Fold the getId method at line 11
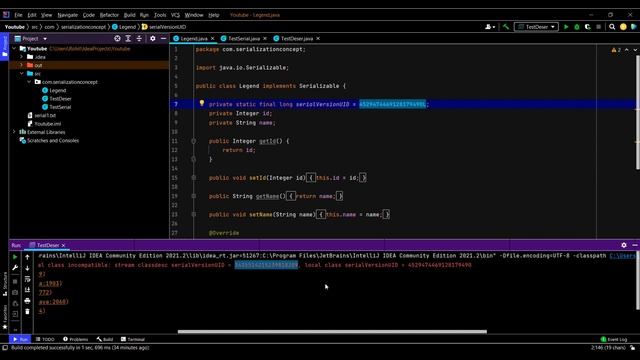The width and height of the screenshot is (640, 360). coord(193,141)
